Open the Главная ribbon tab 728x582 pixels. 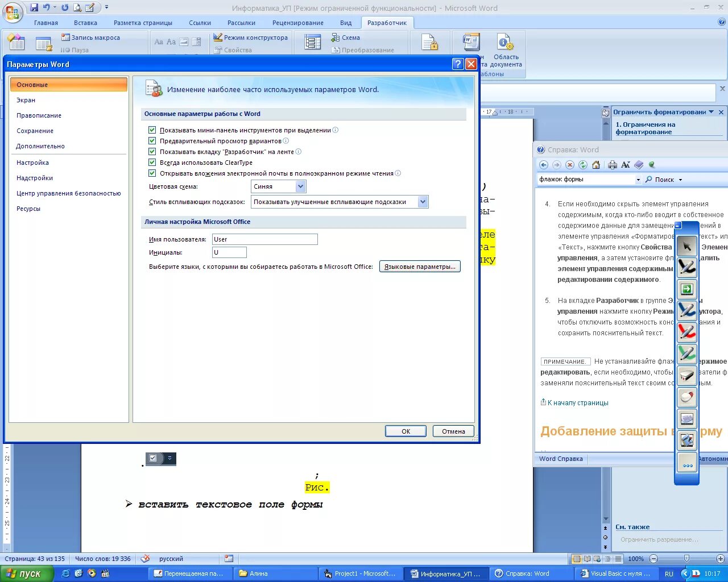point(46,23)
